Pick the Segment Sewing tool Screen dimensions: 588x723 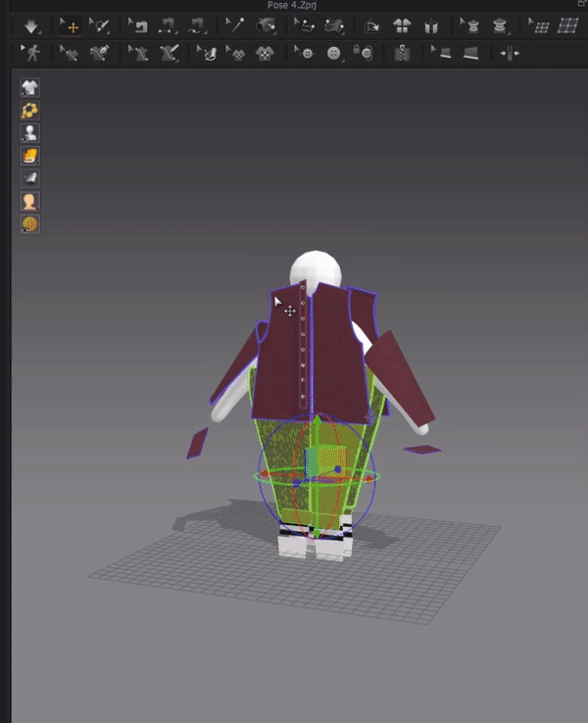[x=167, y=25]
